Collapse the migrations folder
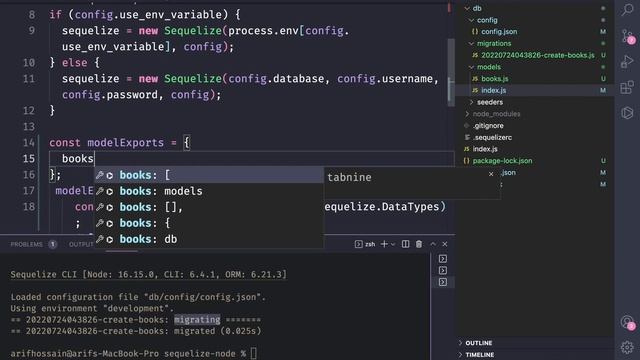Screen dimensions: 640x360 (x=471, y=43)
